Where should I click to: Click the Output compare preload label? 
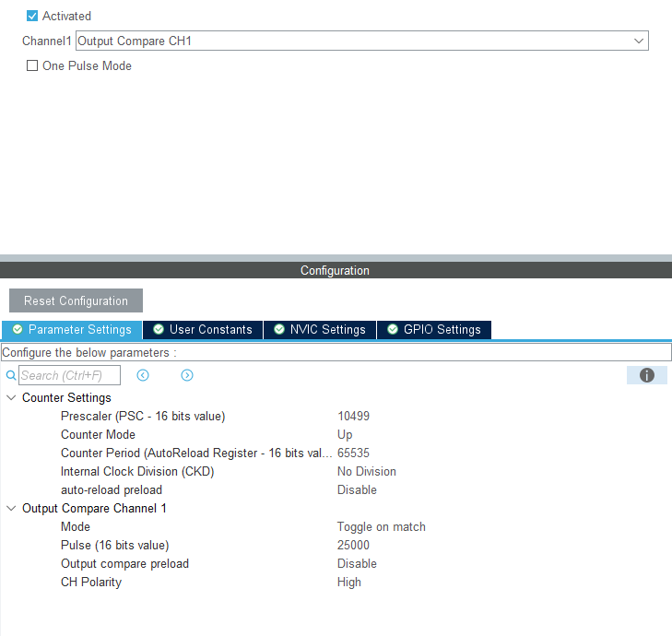tap(124, 563)
